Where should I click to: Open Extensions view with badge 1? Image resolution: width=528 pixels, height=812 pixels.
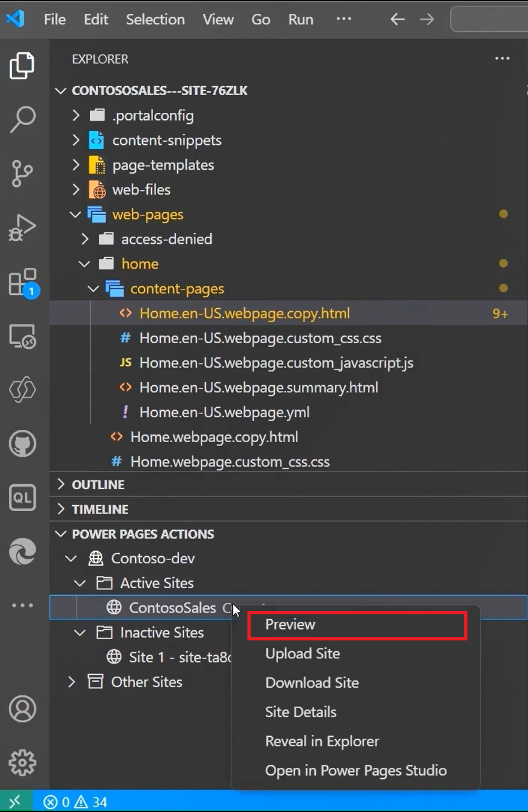[23, 283]
